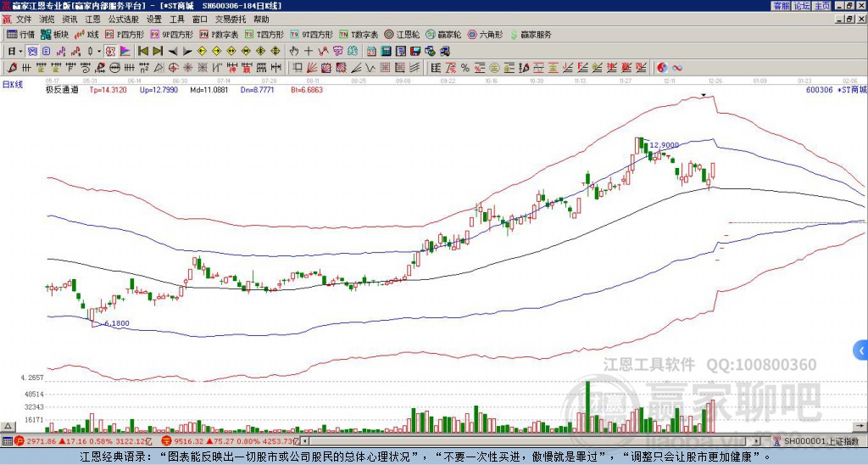The height and width of the screenshot is (465, 868).
Task: Click the Shanghai index 2971.86 status value
Action: pos(41,441)
